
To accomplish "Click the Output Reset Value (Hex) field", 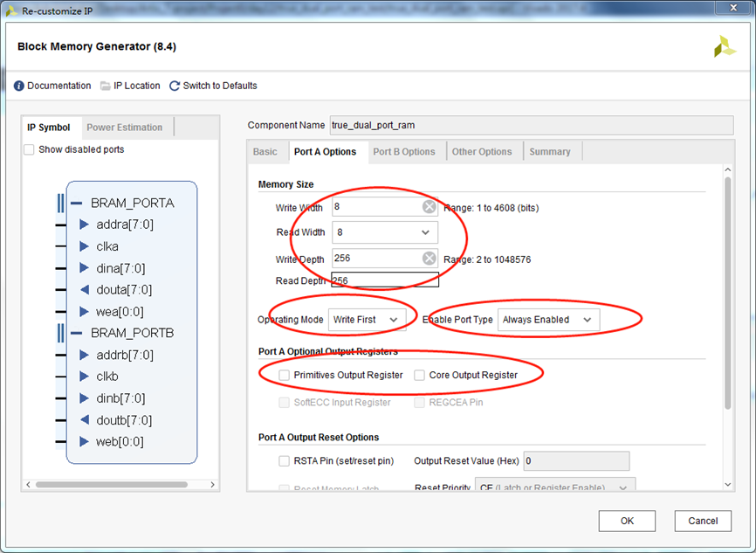I will [x=576, y=461].
